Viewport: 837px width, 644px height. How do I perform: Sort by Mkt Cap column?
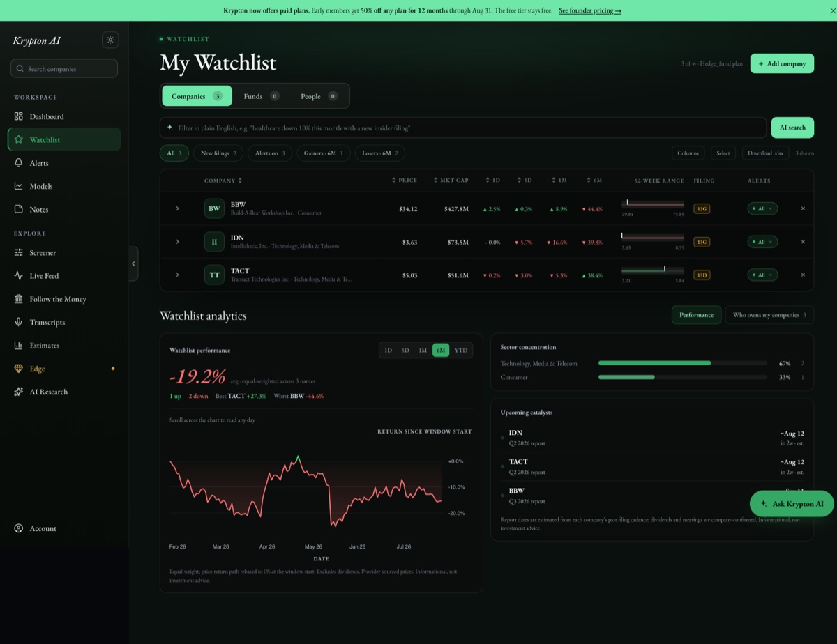[451, 181]
